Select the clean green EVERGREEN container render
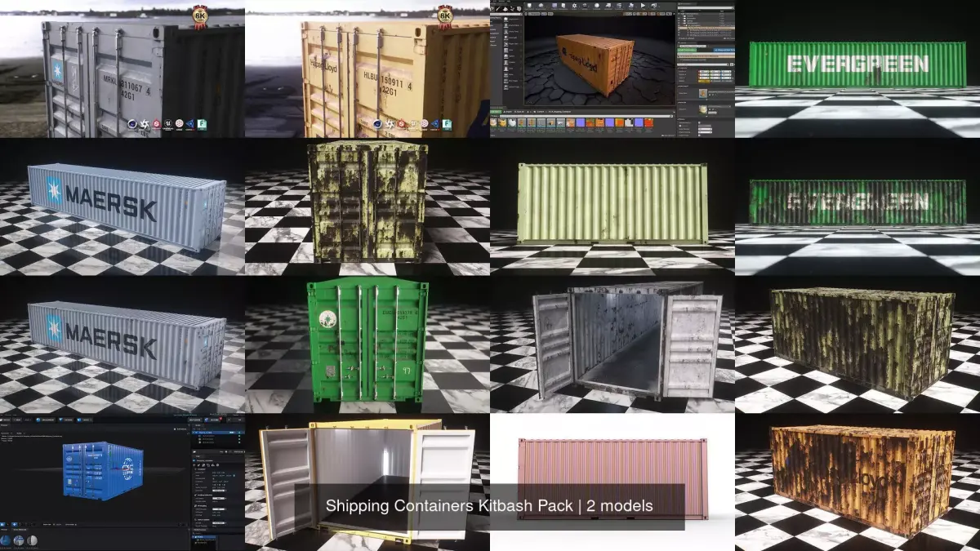 857,69
